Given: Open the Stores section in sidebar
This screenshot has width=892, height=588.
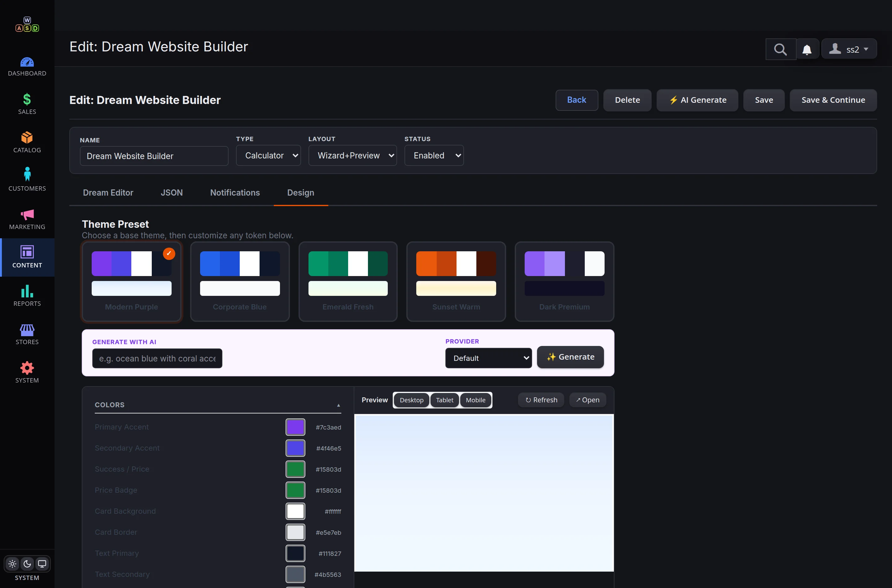Looking at the screenshot, I should (x=27, y=334).
